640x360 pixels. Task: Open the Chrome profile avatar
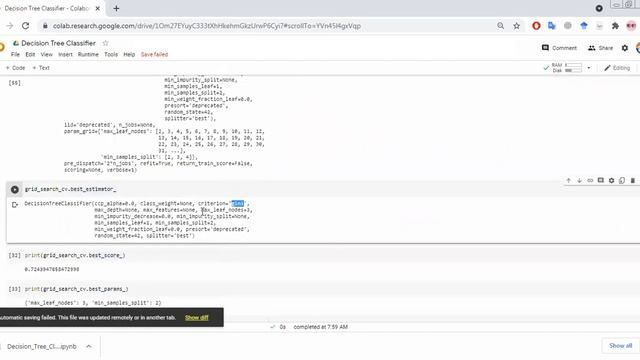click(x=631, y=26)
